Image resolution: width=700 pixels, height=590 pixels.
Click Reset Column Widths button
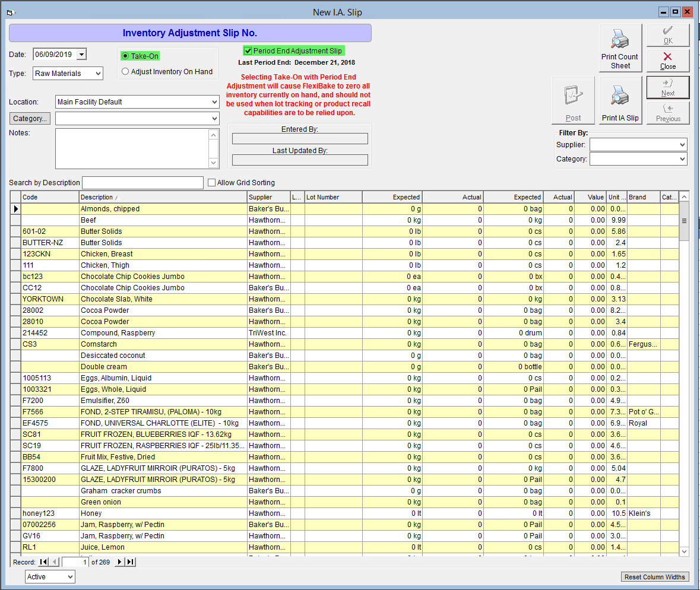point(654,577)
